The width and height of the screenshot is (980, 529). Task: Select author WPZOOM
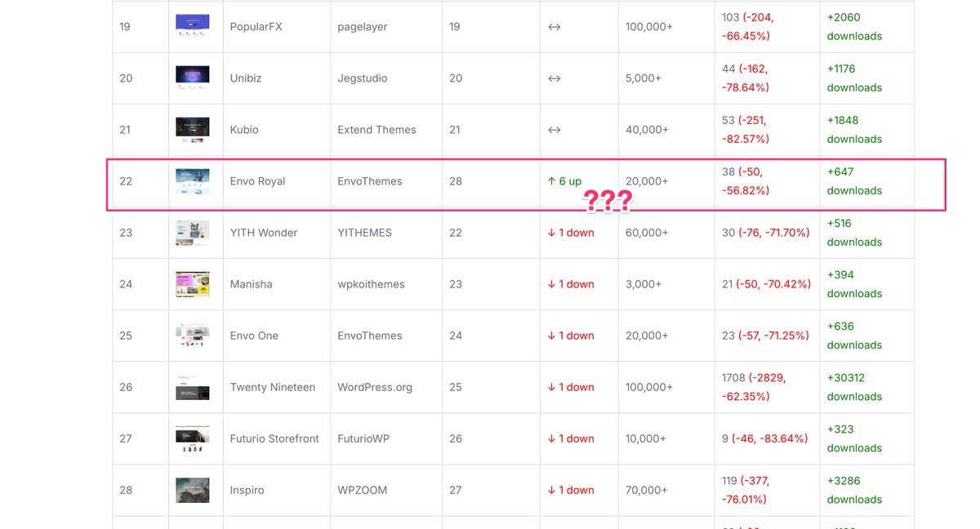tap(363, 490)
